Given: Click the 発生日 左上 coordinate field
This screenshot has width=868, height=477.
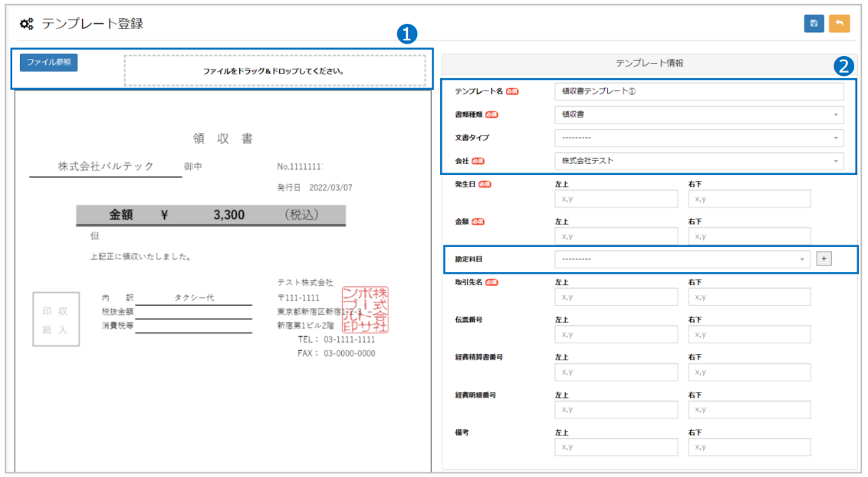Looking at the screenshot, I should [616, 198].
